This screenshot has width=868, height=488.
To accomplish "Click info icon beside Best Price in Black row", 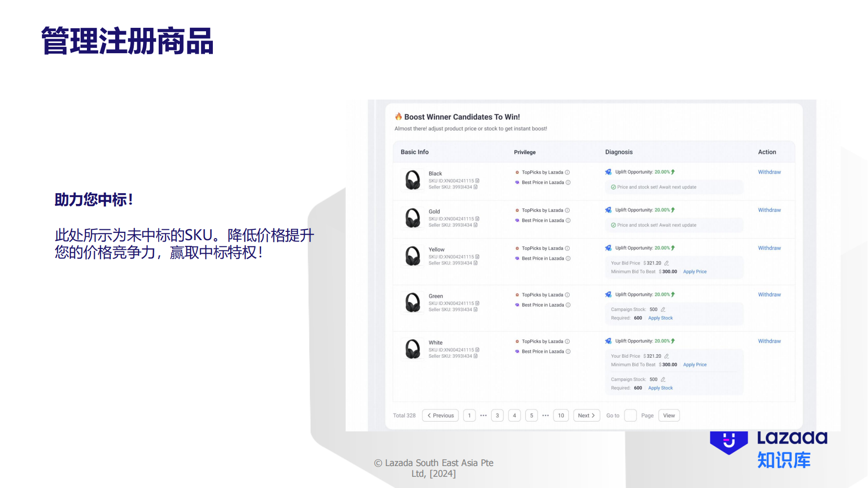I will pos(568,183).
